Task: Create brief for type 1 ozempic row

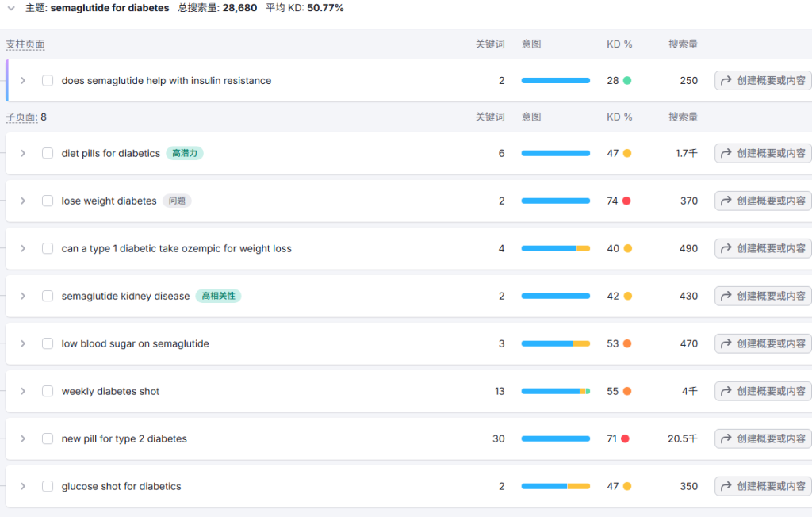Action: [x=763, y=249]
